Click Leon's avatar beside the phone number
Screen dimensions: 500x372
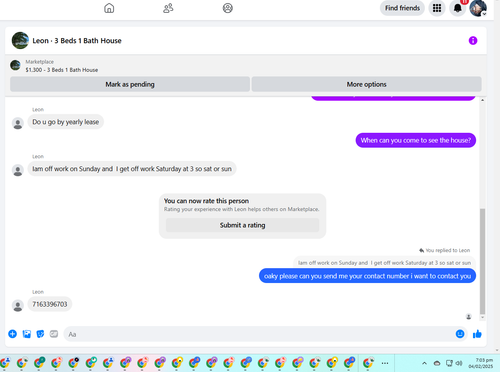(18, 306)
